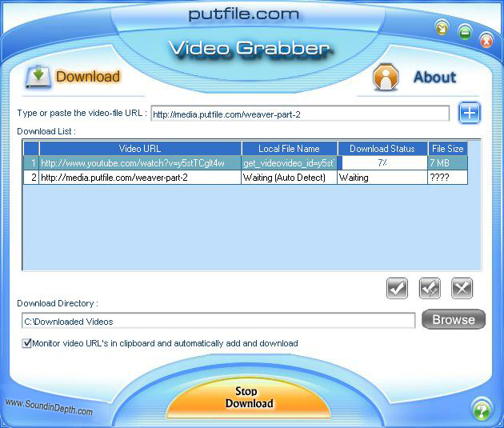Select row number 1 header
504x428 pixels.
pyautogui.click(x=31, y=163)
